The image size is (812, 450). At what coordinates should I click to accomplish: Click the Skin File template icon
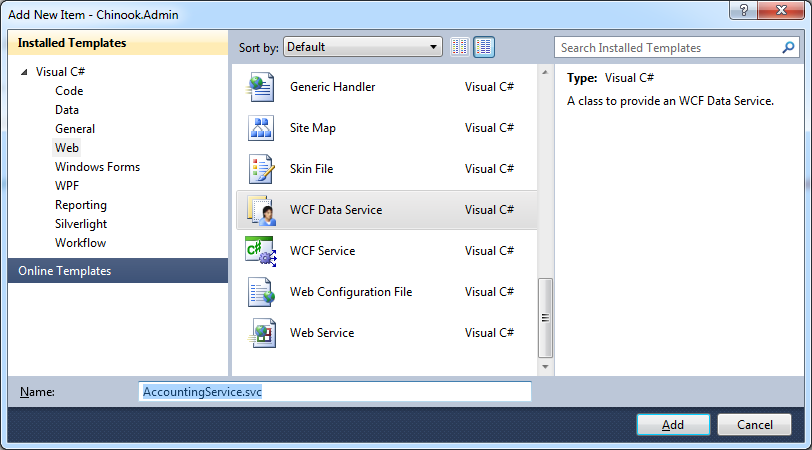tap(261, 169)
